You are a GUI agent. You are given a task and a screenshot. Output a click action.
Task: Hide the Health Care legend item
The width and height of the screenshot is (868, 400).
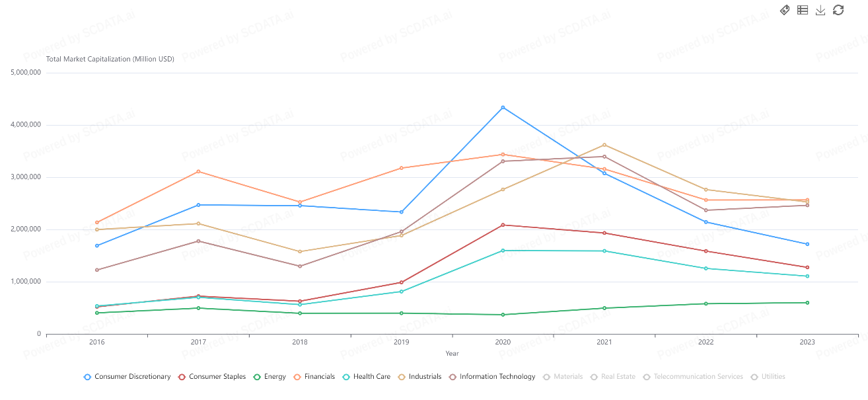point(366,377)
